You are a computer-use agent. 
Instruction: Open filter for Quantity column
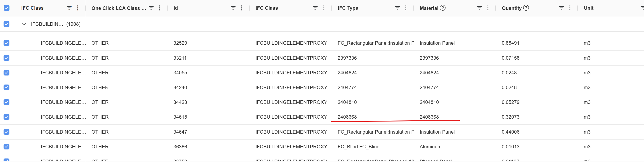point(561,8)
